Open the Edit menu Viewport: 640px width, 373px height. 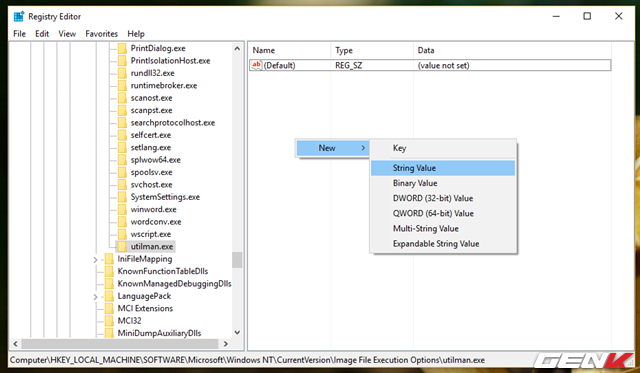pyautogui.click(x=42, y=34)
